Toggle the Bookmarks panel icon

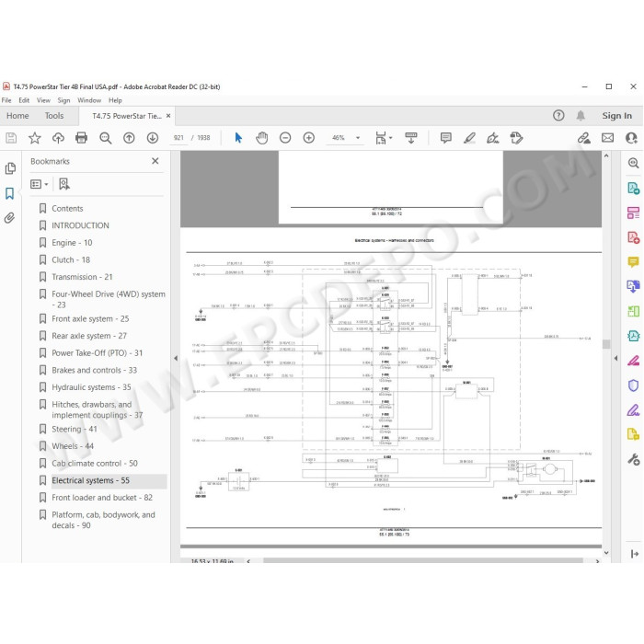click(x=9, y=193)
